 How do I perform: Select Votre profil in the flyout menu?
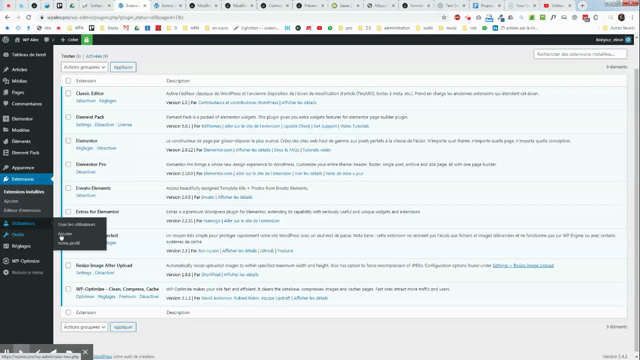[69, 243]
